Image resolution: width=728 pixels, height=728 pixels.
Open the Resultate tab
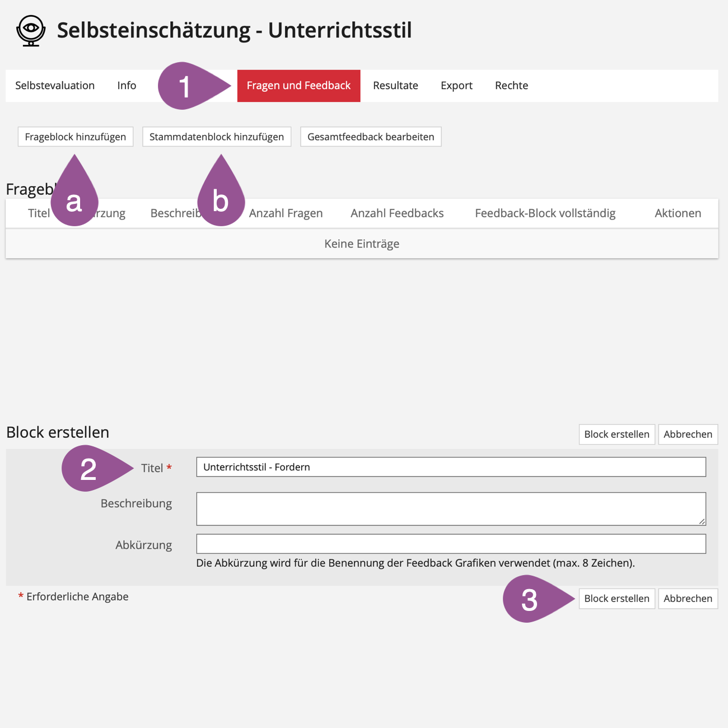click(395, 86)
